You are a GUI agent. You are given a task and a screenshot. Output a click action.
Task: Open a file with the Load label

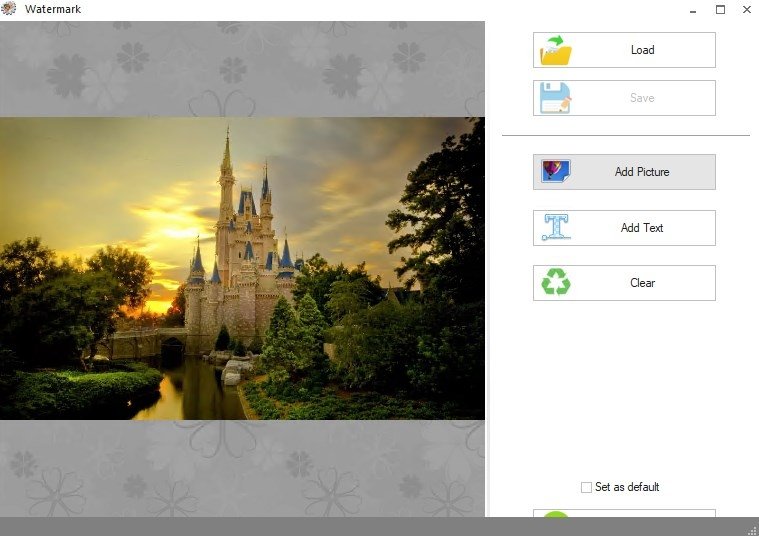(642, 50)
